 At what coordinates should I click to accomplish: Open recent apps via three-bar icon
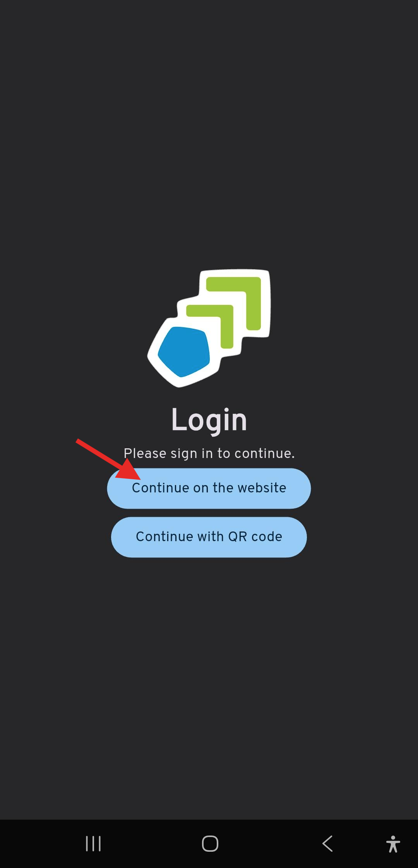(x=93, y=844)
